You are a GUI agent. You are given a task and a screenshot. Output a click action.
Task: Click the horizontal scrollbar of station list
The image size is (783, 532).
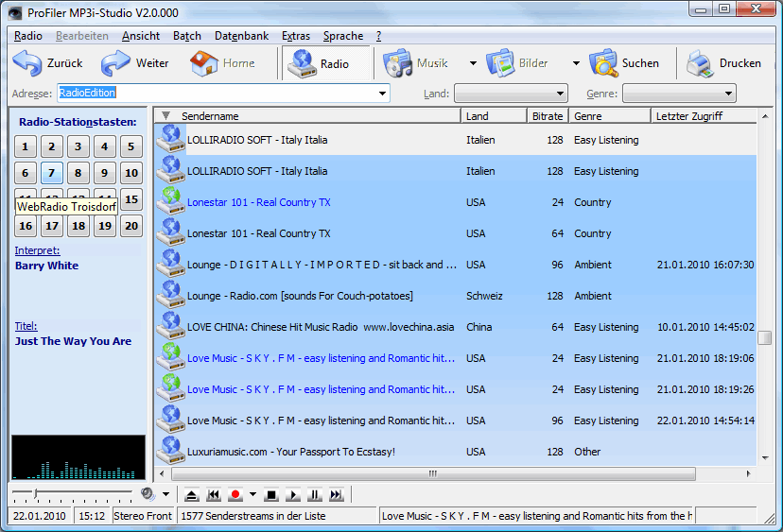click(433, 473)
